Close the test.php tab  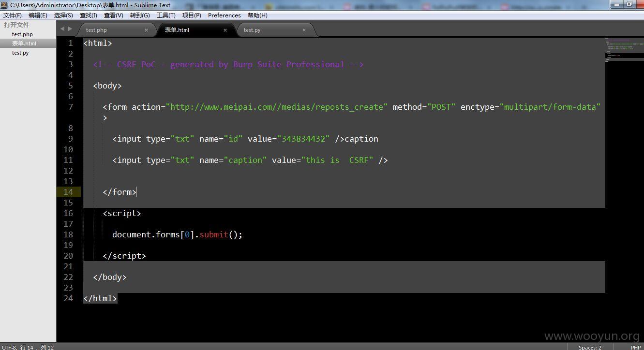coord(146,30)
